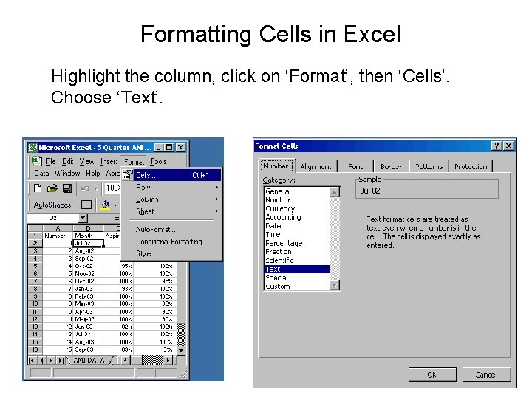Click the Name Box showing cell reference

52,218
